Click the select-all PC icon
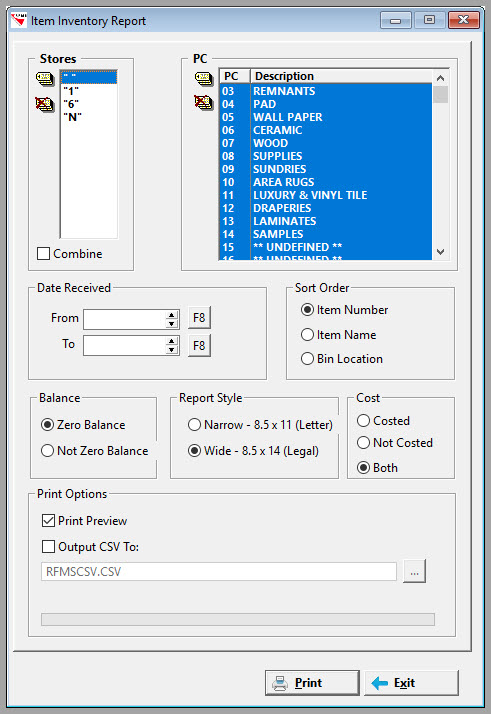This screenshot has width=491, height=714. click(204, 79)
